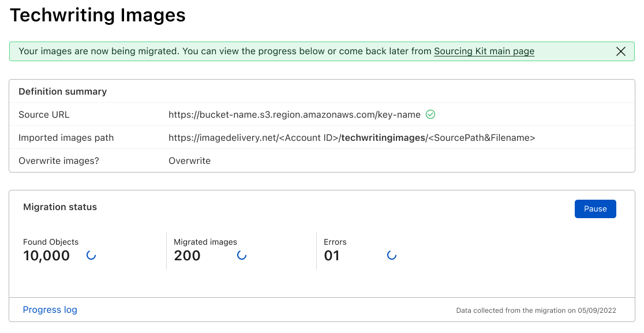
Task: Select the Source URL value text
Action: tap(294, 114)
